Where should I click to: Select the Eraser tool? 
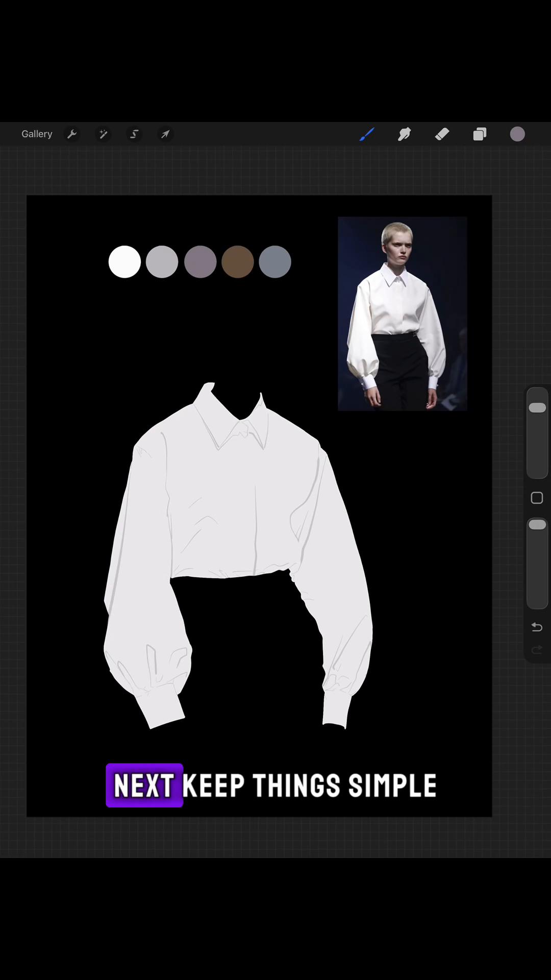click(442, 134)
